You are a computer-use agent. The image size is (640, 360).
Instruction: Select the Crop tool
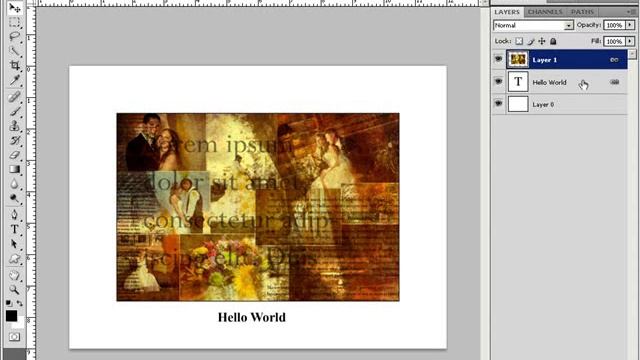point(14,65)
